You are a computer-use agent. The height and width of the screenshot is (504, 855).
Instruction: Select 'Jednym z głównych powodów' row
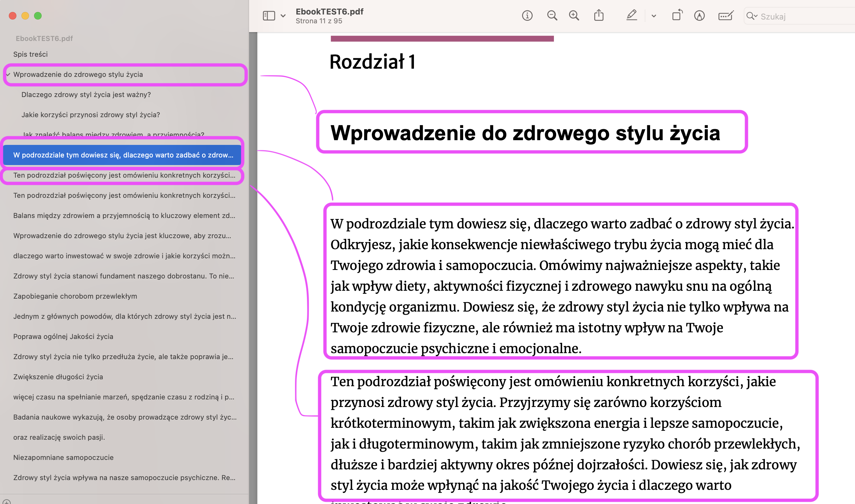tap(125, 317)
